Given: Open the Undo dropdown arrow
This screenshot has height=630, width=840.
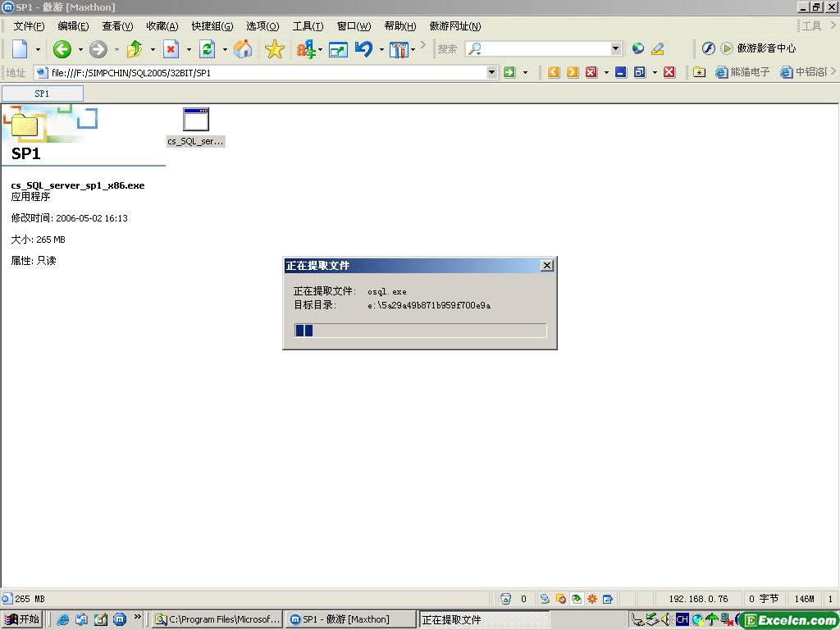Looking at the screenshot, I should (381, 49).
